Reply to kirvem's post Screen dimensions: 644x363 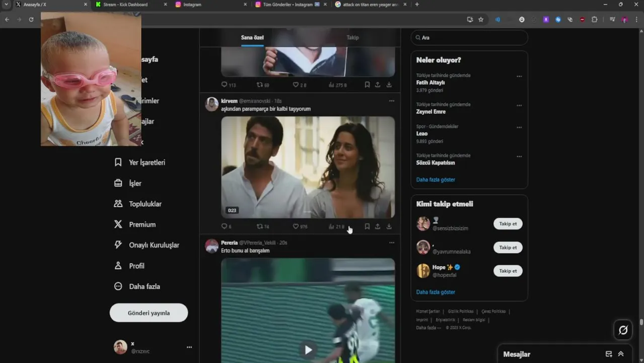tap(227, 227)
